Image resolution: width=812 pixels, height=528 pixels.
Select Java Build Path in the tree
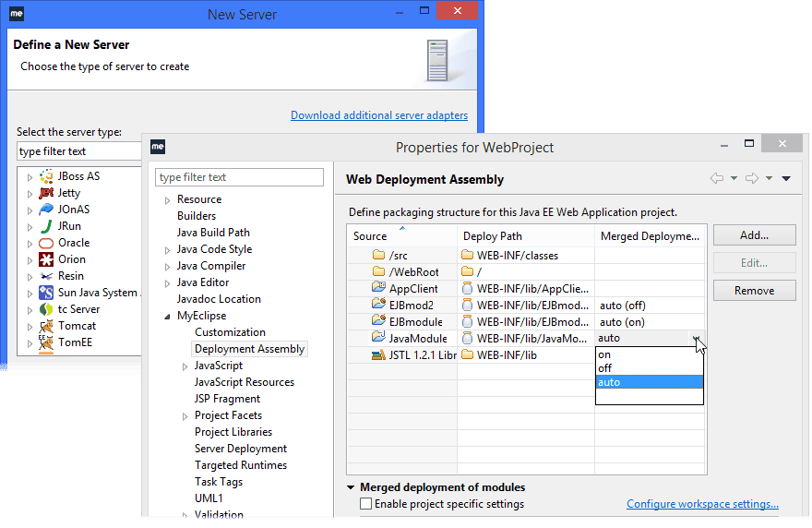pos(213,233)
